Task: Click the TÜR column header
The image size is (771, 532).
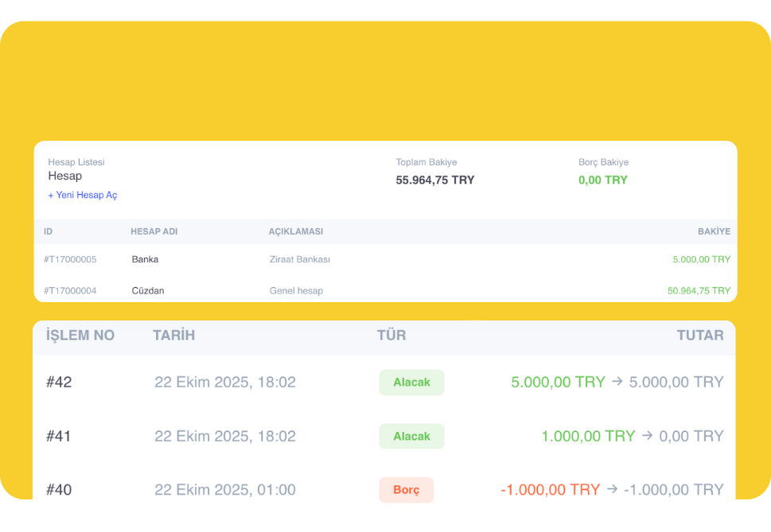Action: tap(391, 336)
